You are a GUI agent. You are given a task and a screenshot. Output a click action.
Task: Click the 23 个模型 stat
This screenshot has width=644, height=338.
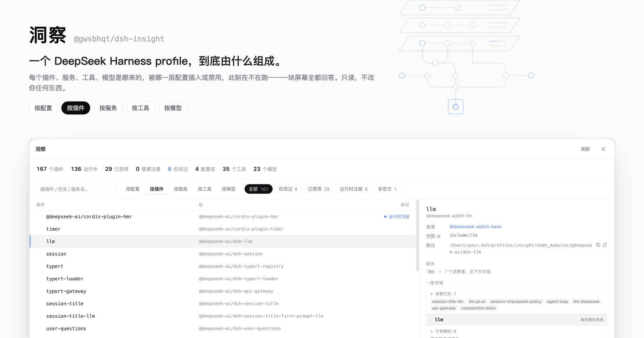(x=265, y=169)
